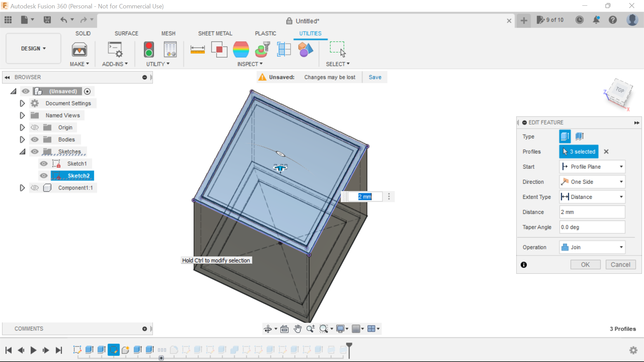The height and width of the screenshot is (362, 644).
Task: Click Save in the unsaved changes warning
Action: tap(375, 77)
